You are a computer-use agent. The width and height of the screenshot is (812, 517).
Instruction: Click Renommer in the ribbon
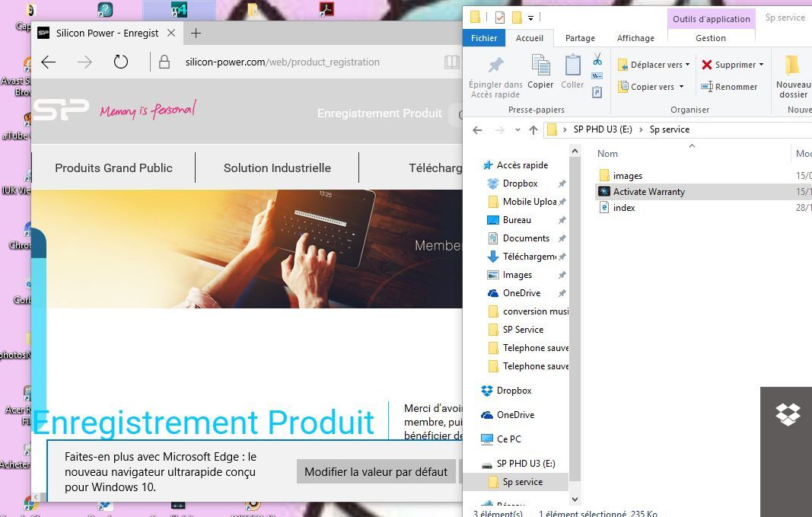click(x=729, y=87)
